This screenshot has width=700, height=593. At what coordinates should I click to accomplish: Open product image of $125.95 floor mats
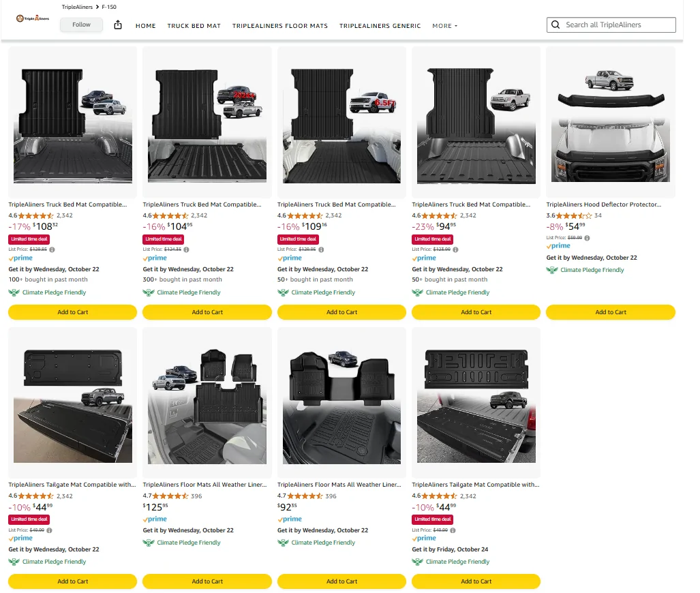[207, 403]
